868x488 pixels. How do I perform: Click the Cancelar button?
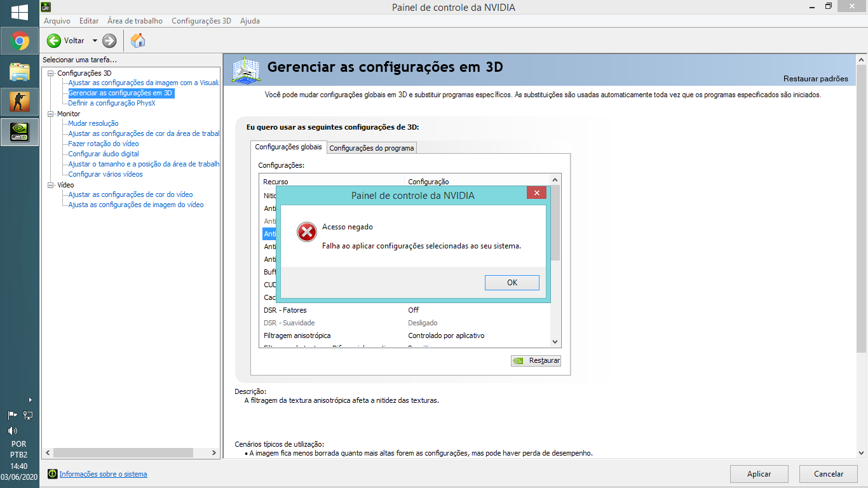[x=829, y=474]
